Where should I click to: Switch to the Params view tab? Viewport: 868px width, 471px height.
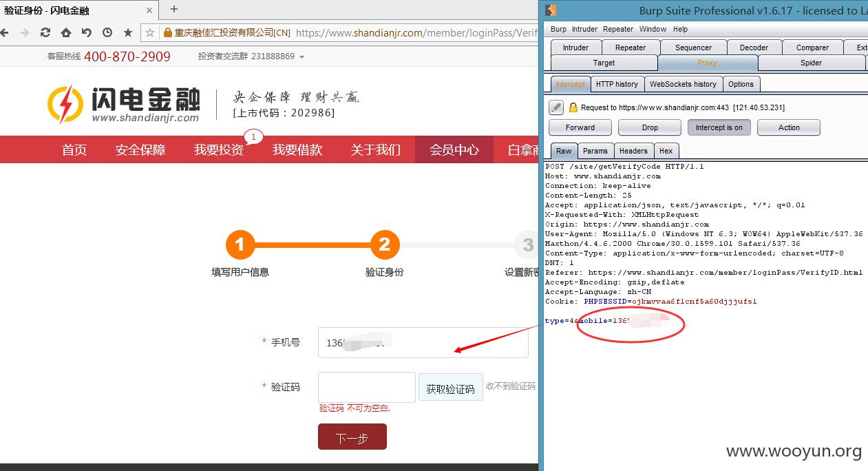coord(595,151)
